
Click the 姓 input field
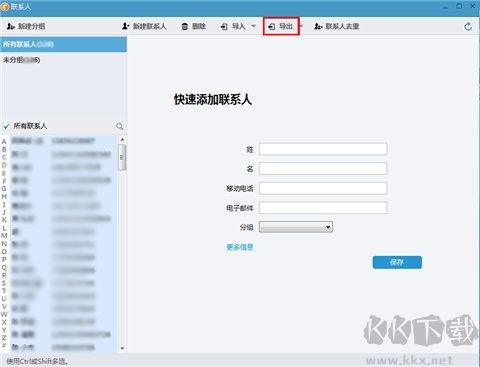(x=323, y=149)
